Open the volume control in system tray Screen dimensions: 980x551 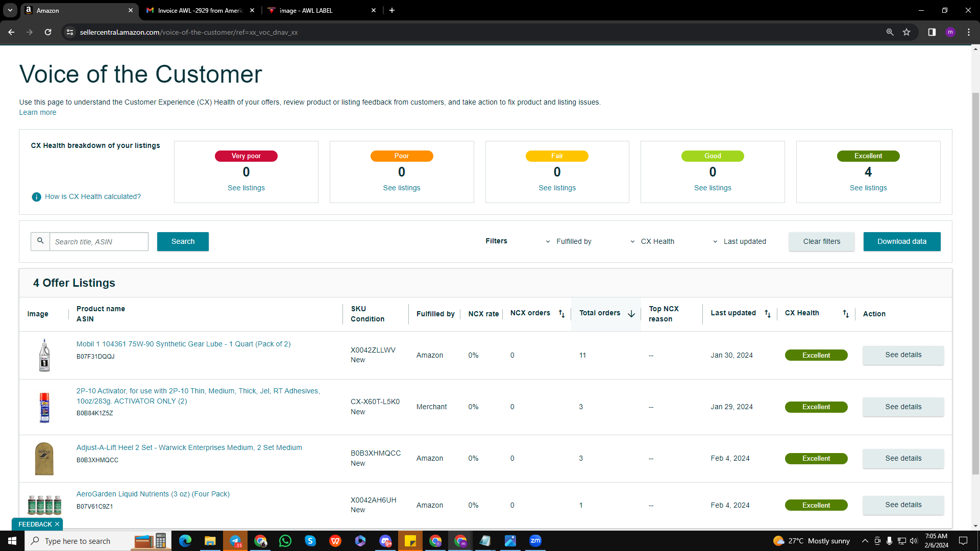coord(914,541)
